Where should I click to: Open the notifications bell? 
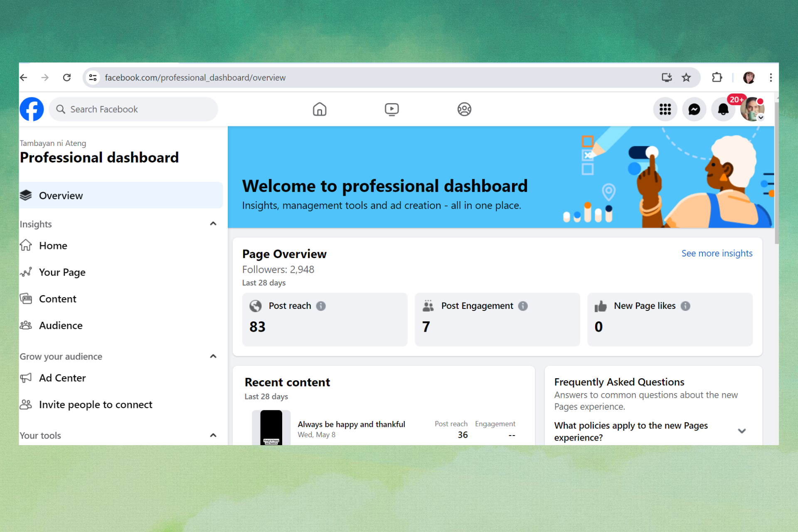pyautogui.click(x=723, y=109)
